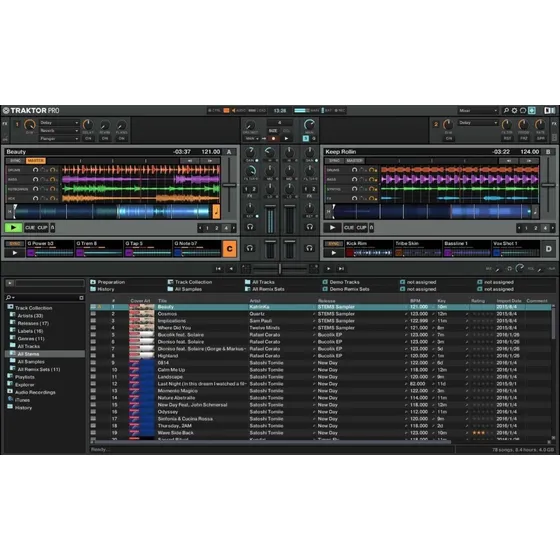
Task: Open FX1 Reverb effect dropdown
Action: [x=59, y=131]
